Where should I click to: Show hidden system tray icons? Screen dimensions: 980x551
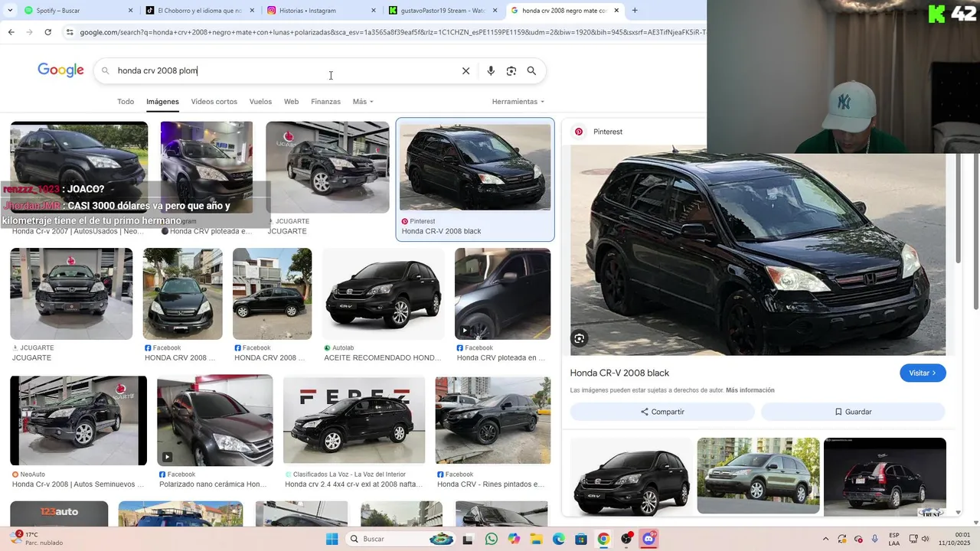click(x=825, y=539)
